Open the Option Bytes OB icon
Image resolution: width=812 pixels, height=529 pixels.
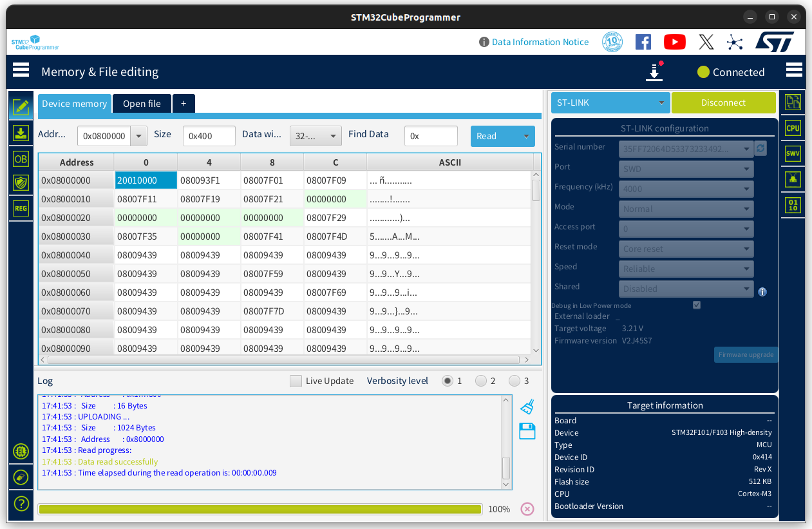pyautogui.click(x=21, y=159)
